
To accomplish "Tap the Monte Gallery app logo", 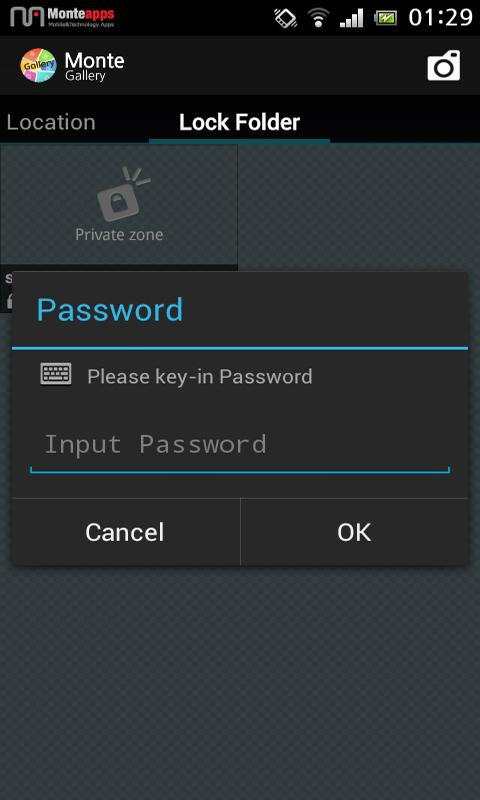I will 38,65.
